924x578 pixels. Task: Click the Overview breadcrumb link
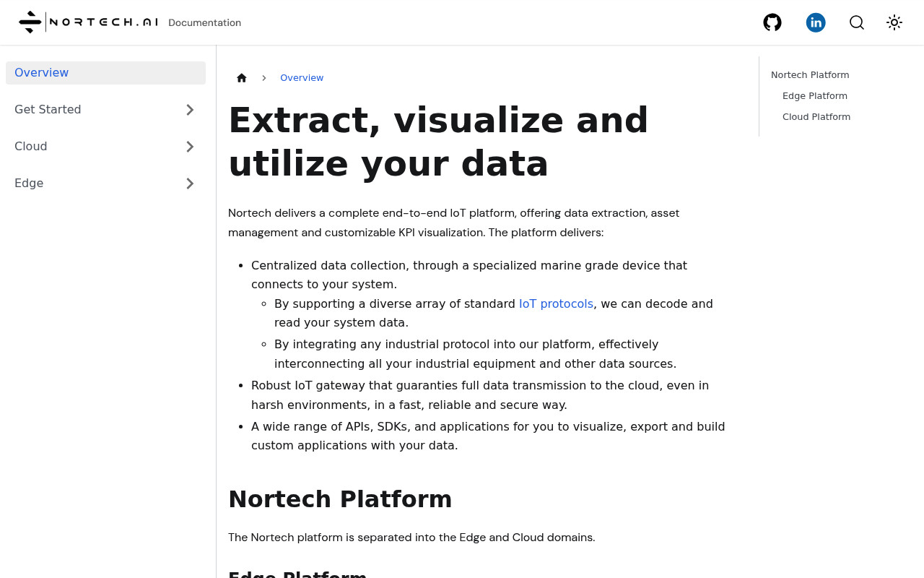[x=302, y=78]
